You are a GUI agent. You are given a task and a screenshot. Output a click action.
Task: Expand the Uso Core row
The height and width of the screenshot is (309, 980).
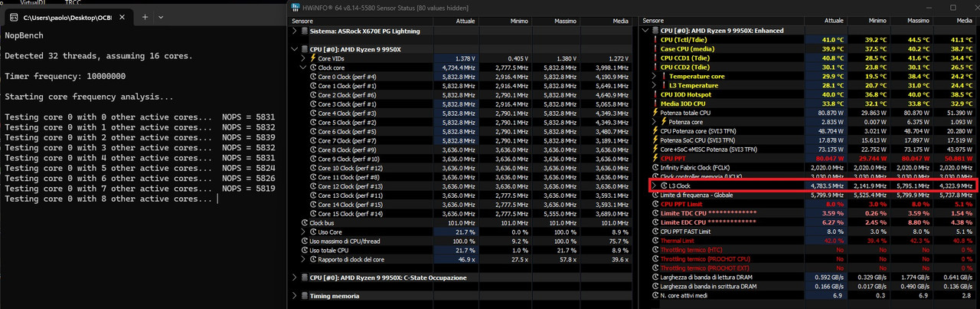coord(303,232)
